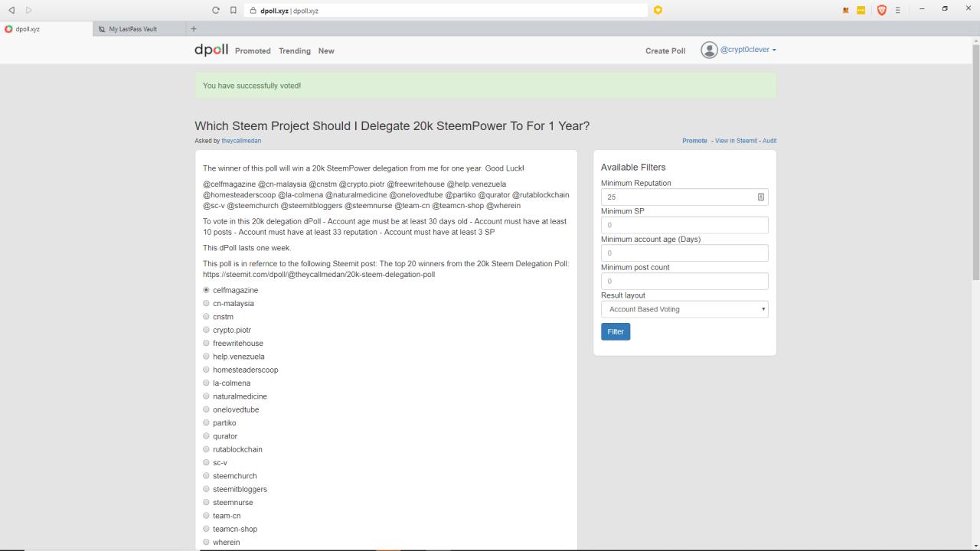This screenshot has height=551, width=980.
Task: Select the rutablockchain radio button
Action: pyautogui.click(x=206, y=449)
